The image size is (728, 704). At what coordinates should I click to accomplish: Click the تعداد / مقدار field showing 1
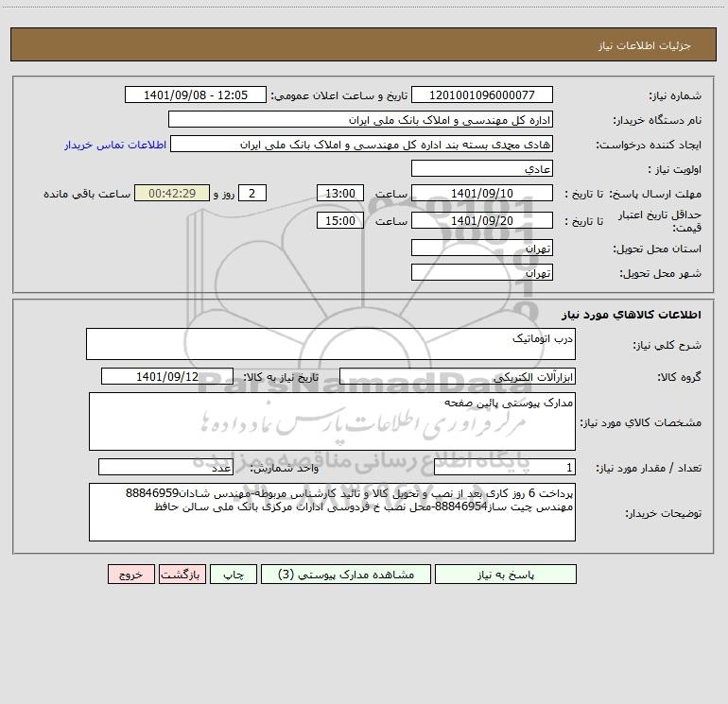[505, 468]
